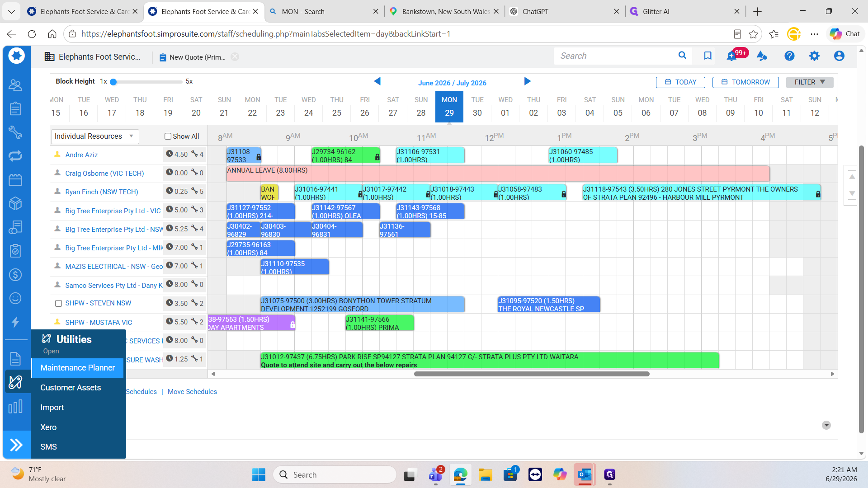Open the user profile icon
This screenshot has width=868, height=488.
tap(839, 56)
